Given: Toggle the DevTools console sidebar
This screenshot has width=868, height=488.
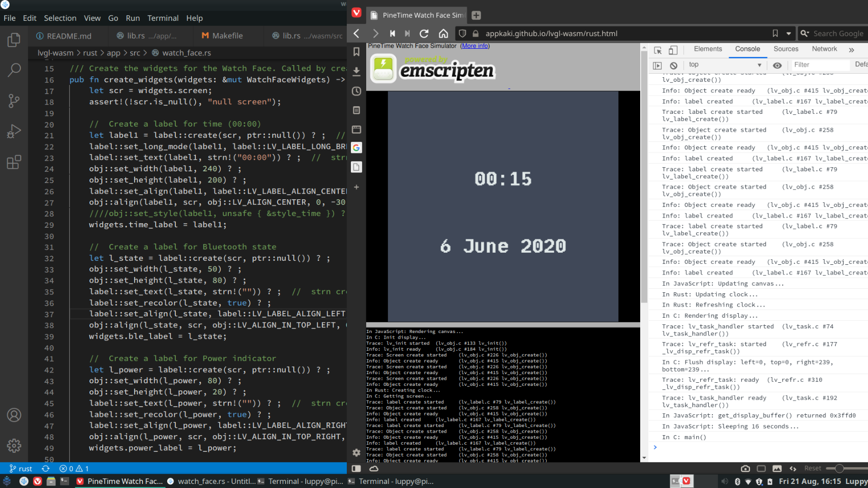Looking at the screenshot, I should click(x=657, y=65).
